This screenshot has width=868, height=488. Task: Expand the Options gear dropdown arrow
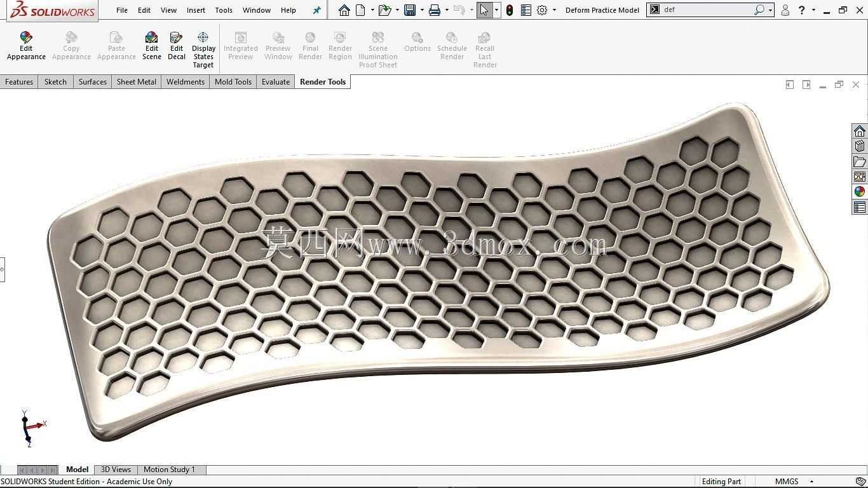point(554,10)
